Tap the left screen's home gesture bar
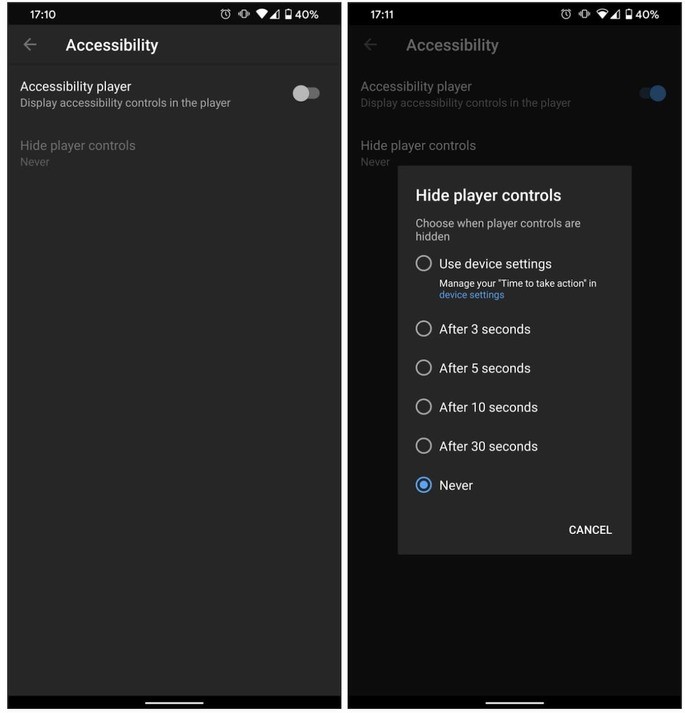This screenshot has width=685, height=713. tap(174, 703)
